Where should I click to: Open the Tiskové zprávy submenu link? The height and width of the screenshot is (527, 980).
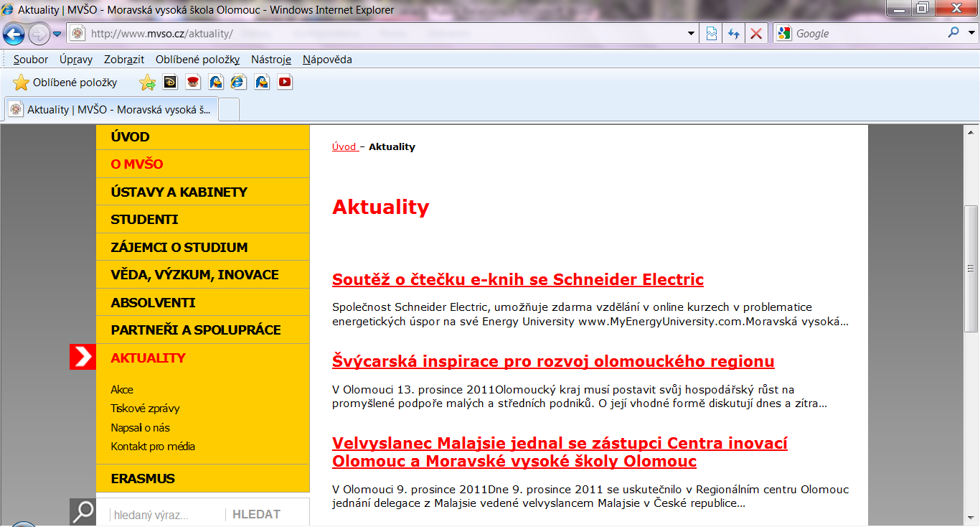coord(145,408)
